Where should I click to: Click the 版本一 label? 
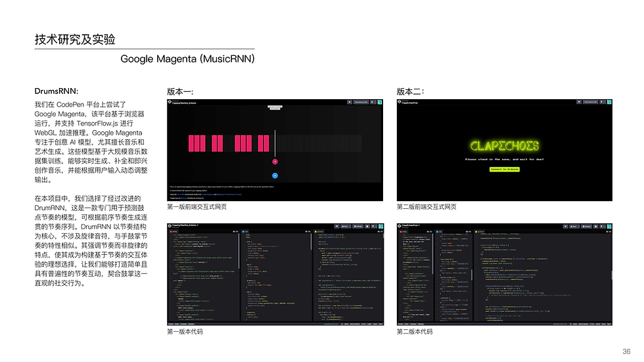point(180,91)
